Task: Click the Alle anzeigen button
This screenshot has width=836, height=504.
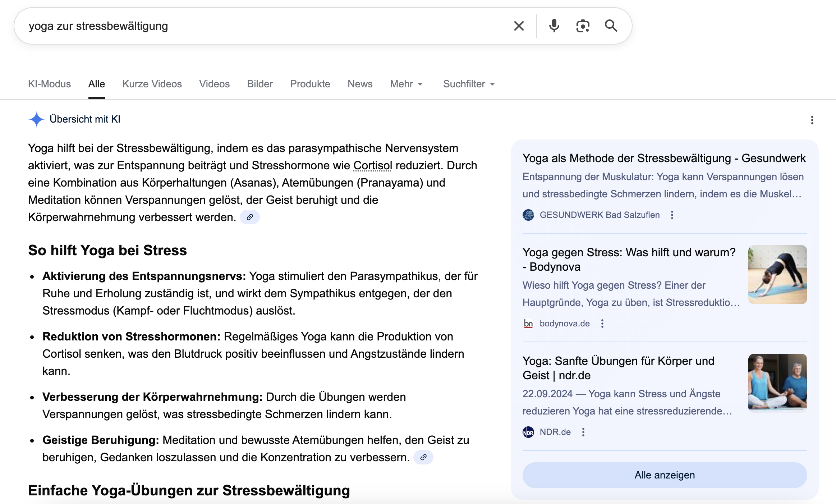Action: pos(665,475)
